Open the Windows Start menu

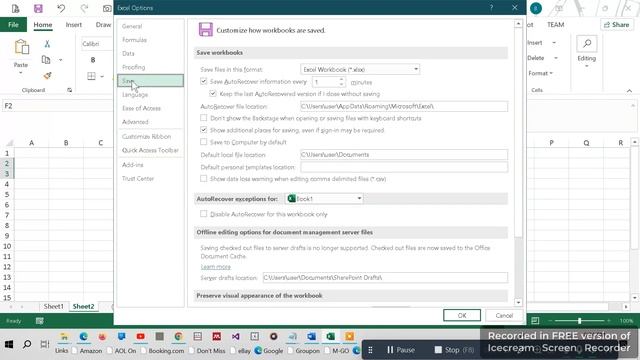[9, 344]
